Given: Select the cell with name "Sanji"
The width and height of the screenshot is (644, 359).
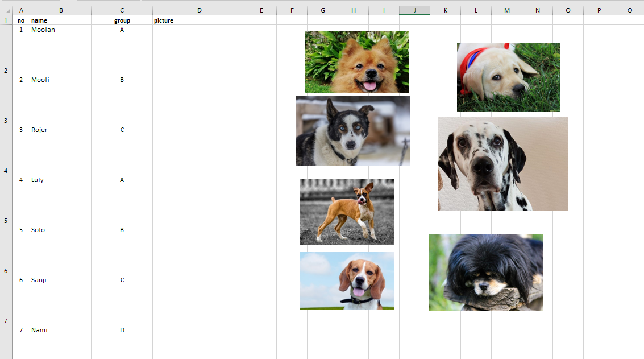Looking at the screenshot, I should 60,300.
